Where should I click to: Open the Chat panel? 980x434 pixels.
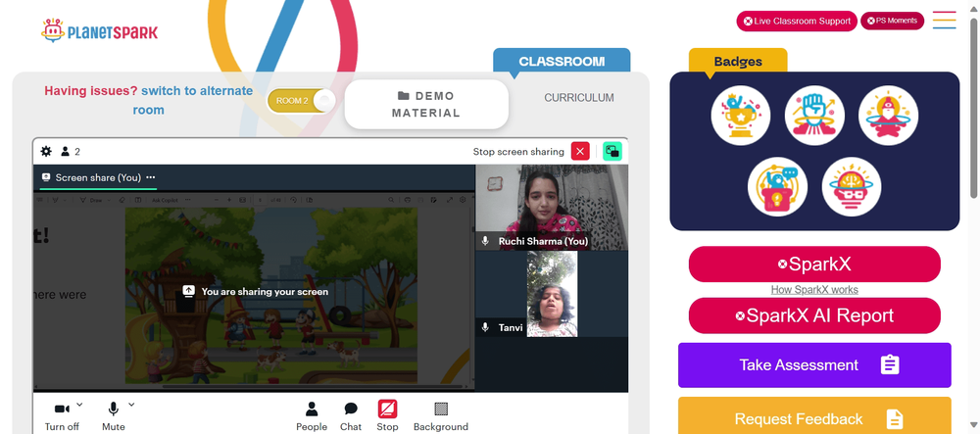point(351,416)
